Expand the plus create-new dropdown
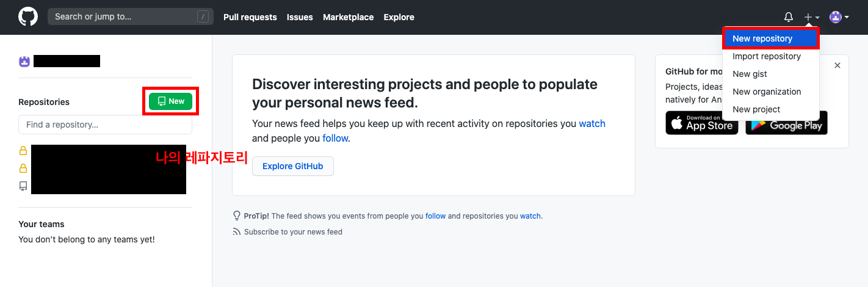 (811, 17)
